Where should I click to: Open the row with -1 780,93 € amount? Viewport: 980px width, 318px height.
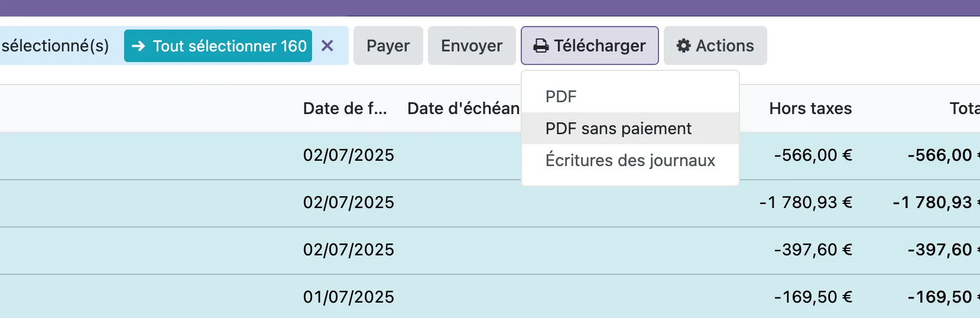490,203
